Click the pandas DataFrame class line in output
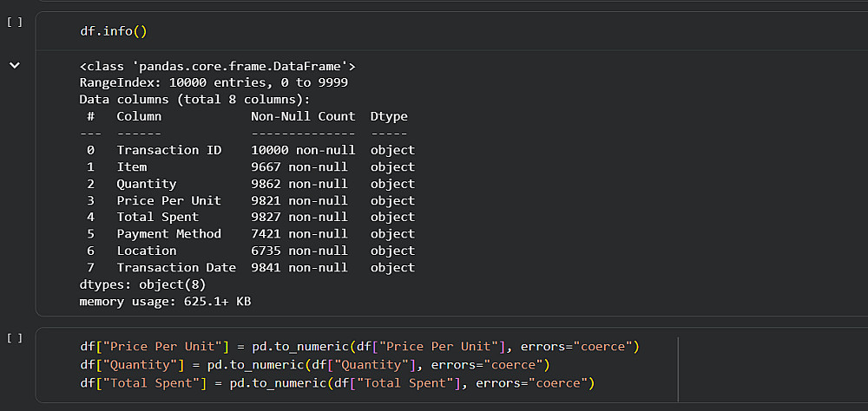The height and width of the screenshot is (411, 868). tap(217, 66)
